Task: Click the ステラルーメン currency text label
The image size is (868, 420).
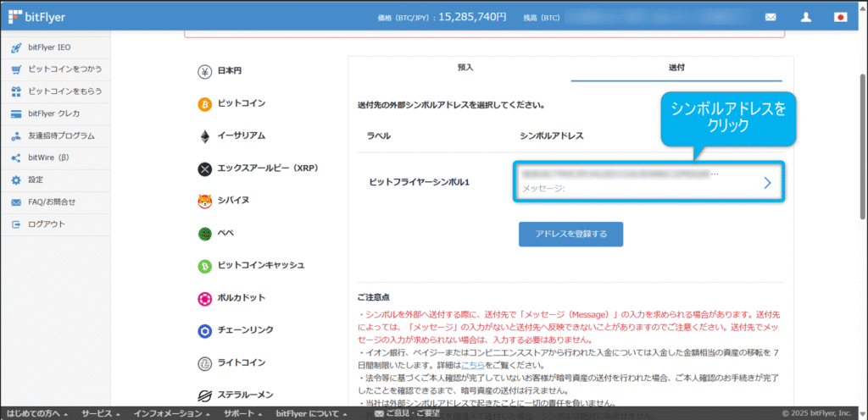Action: (x=245, y=395)
